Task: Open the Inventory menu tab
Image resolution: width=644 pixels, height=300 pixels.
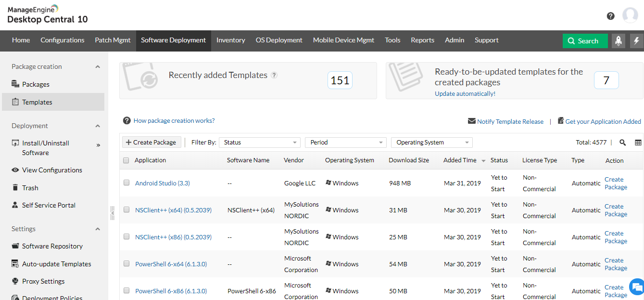Action: coord(230,40)
